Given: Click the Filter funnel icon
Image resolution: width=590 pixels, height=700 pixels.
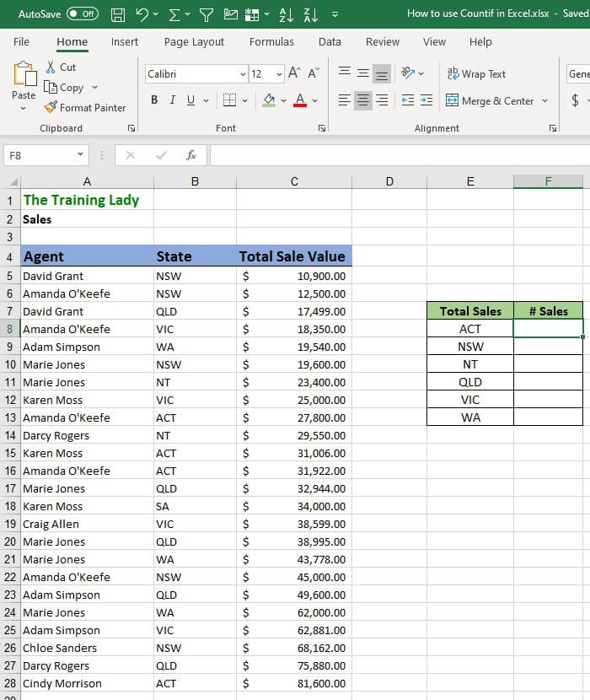Looking at the screenshot, I should [x=206, y=15].
